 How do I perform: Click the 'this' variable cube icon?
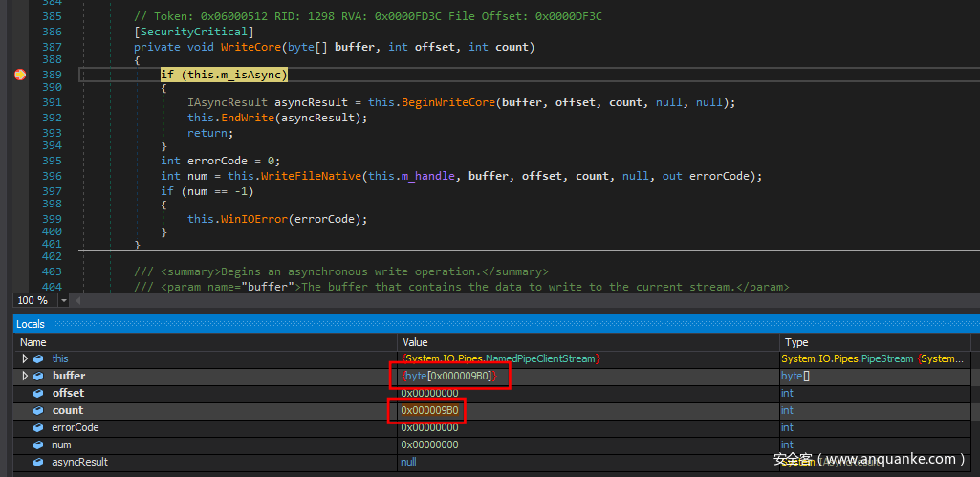point(37,358)
